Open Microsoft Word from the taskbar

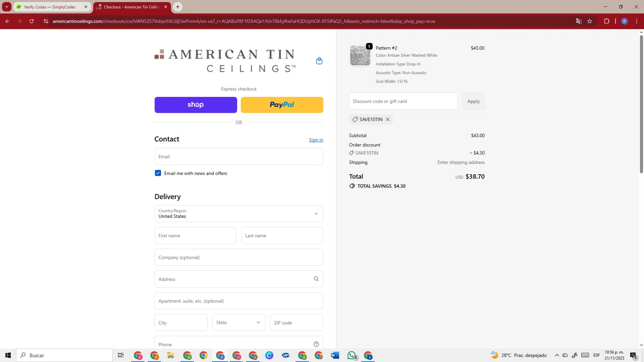[x=335, y=356]
